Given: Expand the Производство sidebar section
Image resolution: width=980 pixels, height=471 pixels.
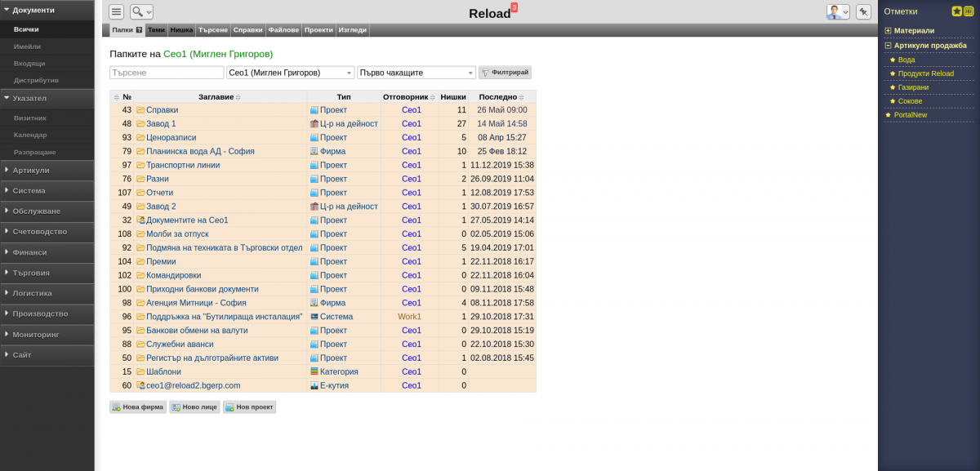Looking at the screenshot, I should click(x=47, y=313).
